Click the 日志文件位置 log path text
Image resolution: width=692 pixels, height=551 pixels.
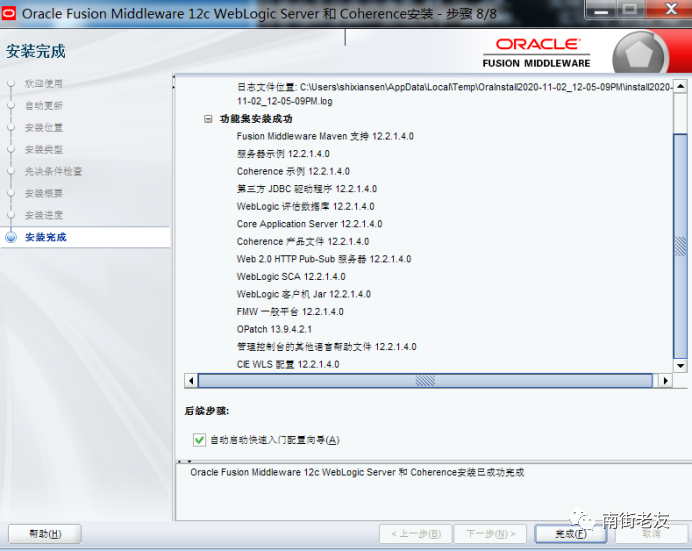pyautogui.click(x=455, y=94)
